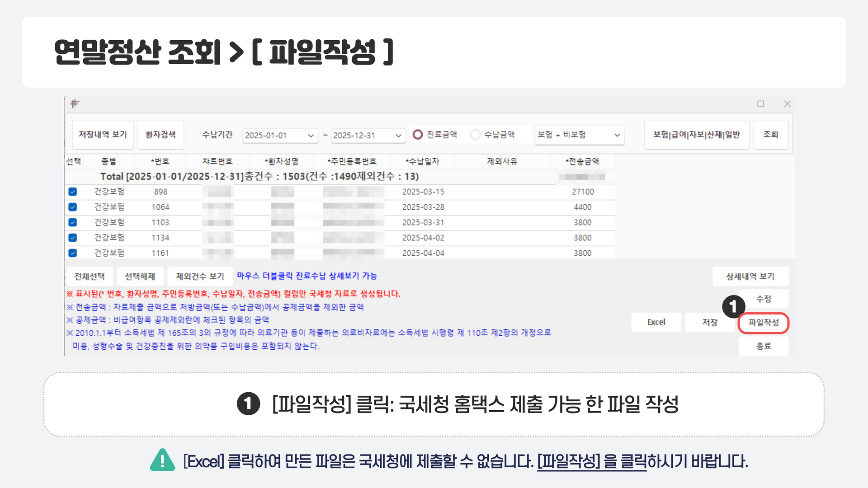Toggle checkbox for row 1103
Image resolution: width=868 pixels, height=488 pixels.
click(x=72, y=222)
